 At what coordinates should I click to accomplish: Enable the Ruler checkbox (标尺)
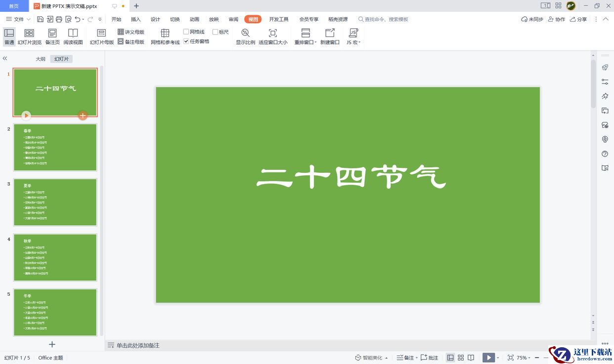215,32
